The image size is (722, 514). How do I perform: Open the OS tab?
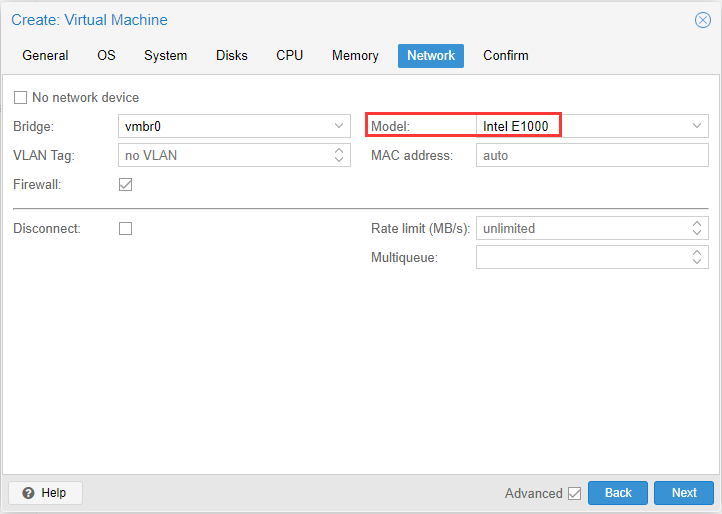106,56
